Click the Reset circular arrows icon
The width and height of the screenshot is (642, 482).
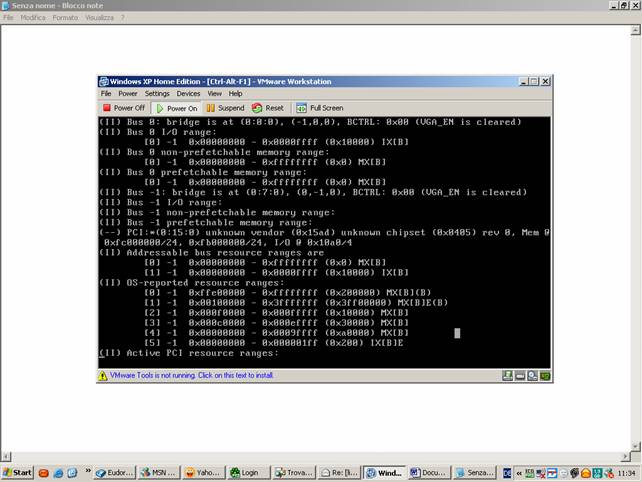coord(257,108)
